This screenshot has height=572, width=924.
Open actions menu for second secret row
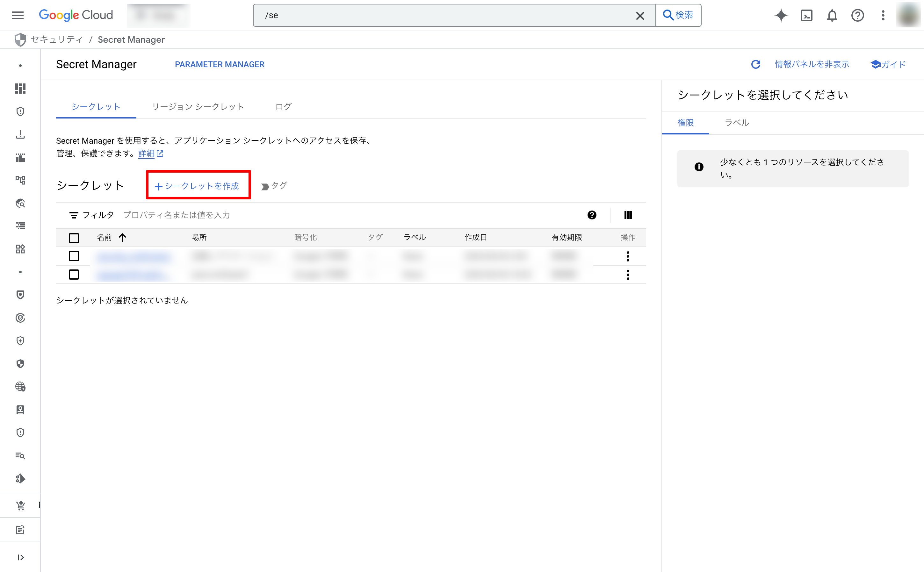tap(628, 275)
